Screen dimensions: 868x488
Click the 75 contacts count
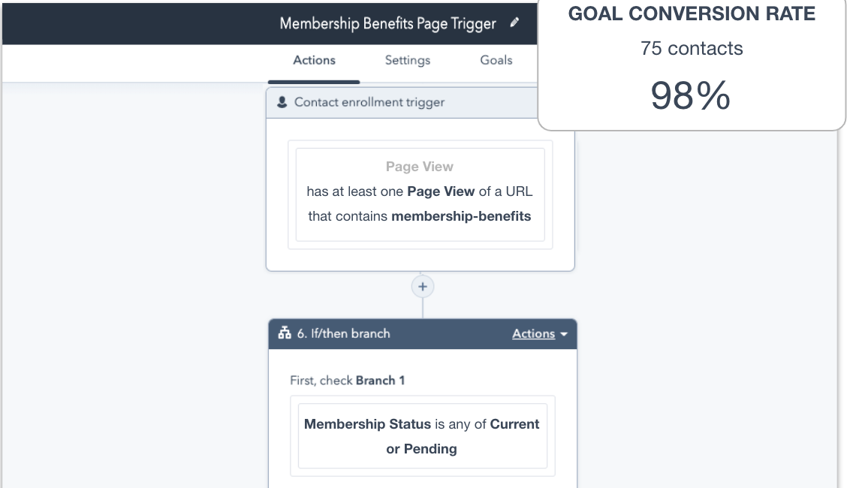coord(692,48)
